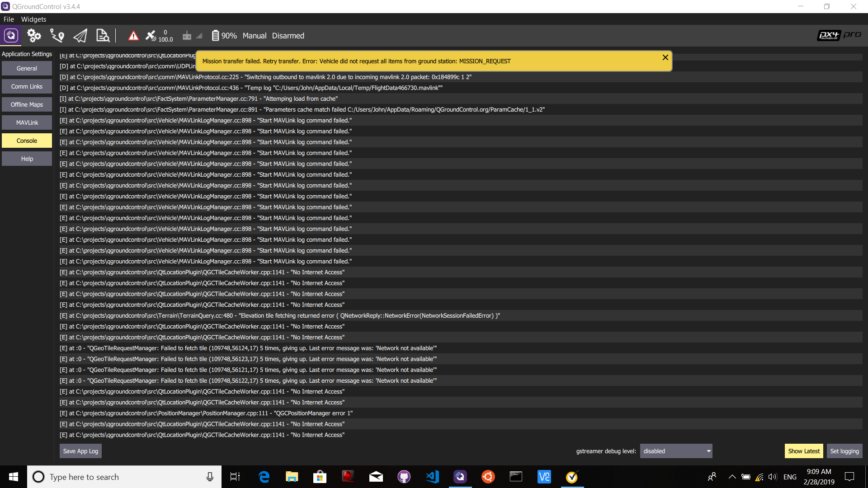Open the QGroundControl settings view icon
The height and width of the screenshot is (488, 868).
(10, 35)
